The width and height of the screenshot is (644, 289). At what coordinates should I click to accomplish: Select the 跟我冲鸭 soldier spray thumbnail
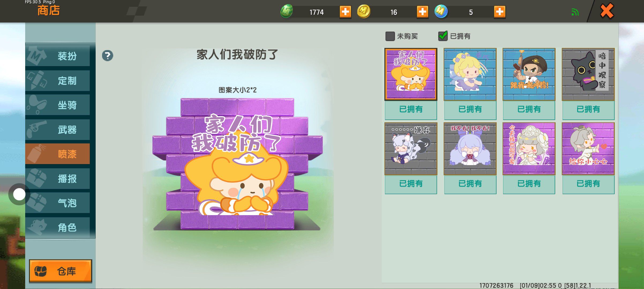point(529,74)
